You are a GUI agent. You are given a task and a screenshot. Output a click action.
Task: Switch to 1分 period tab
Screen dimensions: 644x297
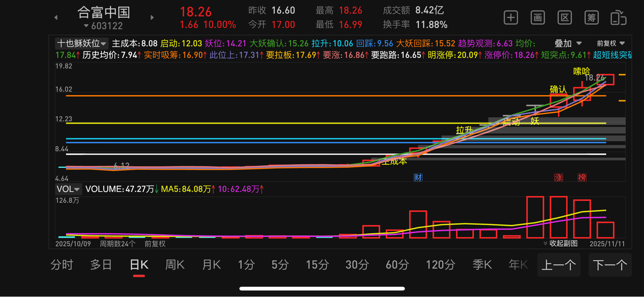click(x=246, y=265)
